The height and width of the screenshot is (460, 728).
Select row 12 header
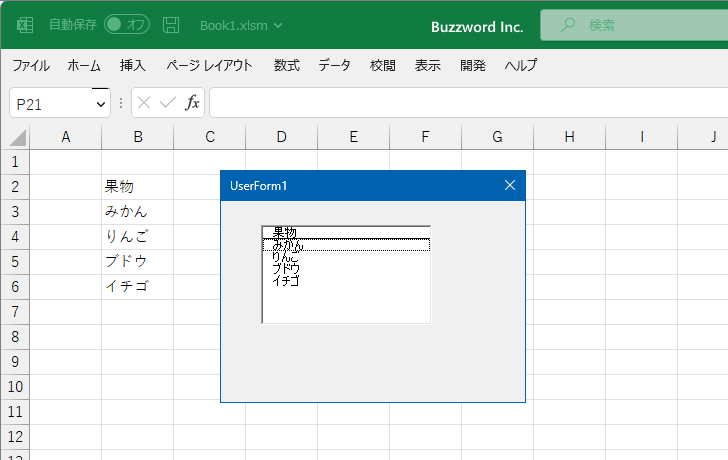15,436
